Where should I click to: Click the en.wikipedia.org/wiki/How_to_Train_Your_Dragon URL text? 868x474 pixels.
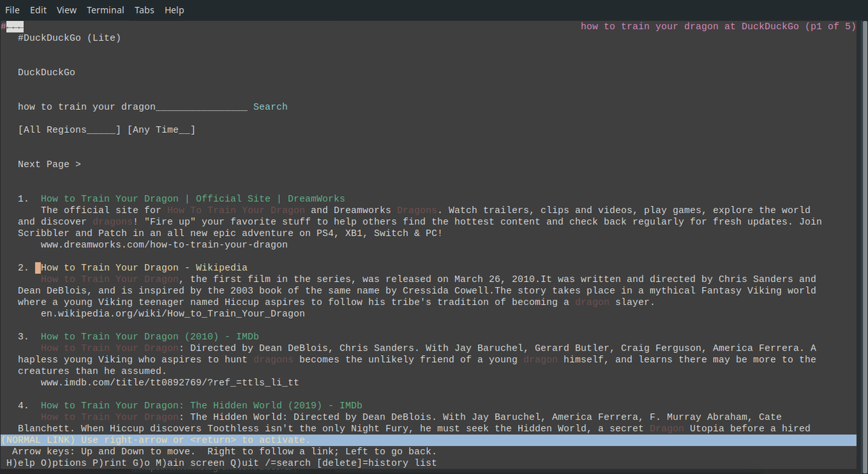(x=173, y=314)
